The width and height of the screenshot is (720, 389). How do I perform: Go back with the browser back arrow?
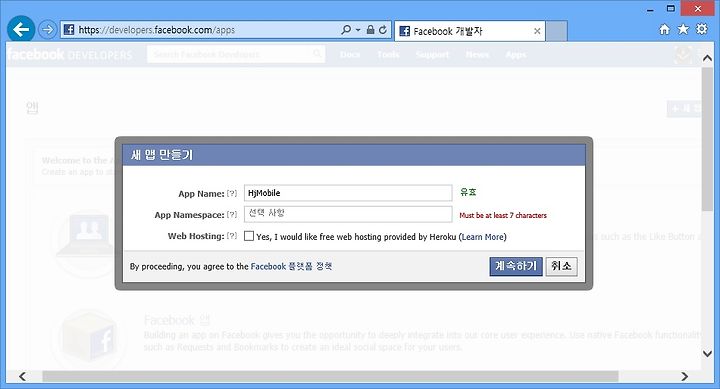tap(21, 30)
